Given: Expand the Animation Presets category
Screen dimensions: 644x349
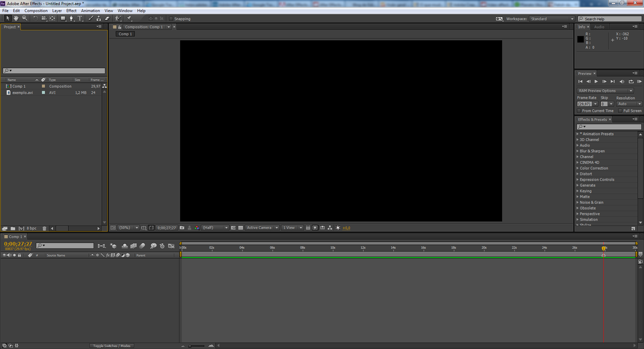Looking at the screenshot, I should coord(578,134).
